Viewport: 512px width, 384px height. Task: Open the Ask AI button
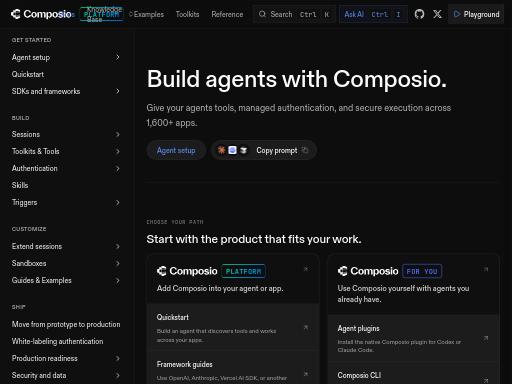(x=373, y=14)
